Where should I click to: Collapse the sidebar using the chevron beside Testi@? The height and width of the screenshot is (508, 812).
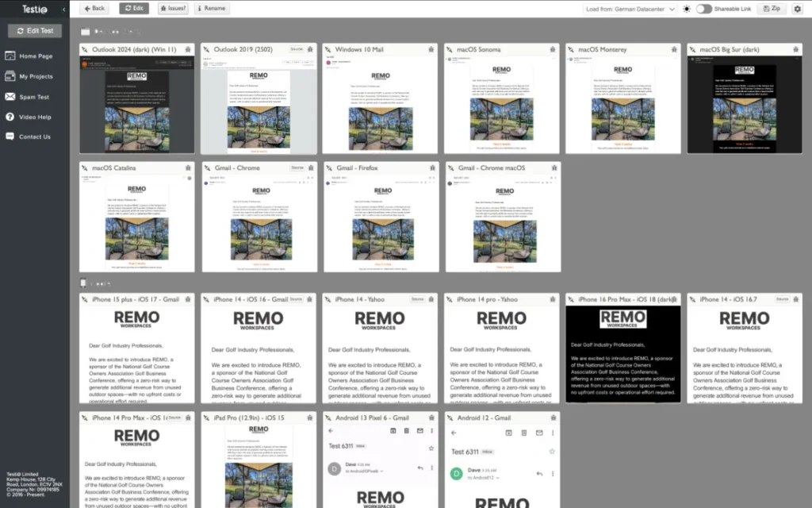63,9
